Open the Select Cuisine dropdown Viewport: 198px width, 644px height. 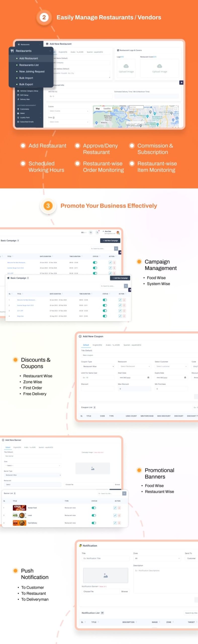(69, 111)
